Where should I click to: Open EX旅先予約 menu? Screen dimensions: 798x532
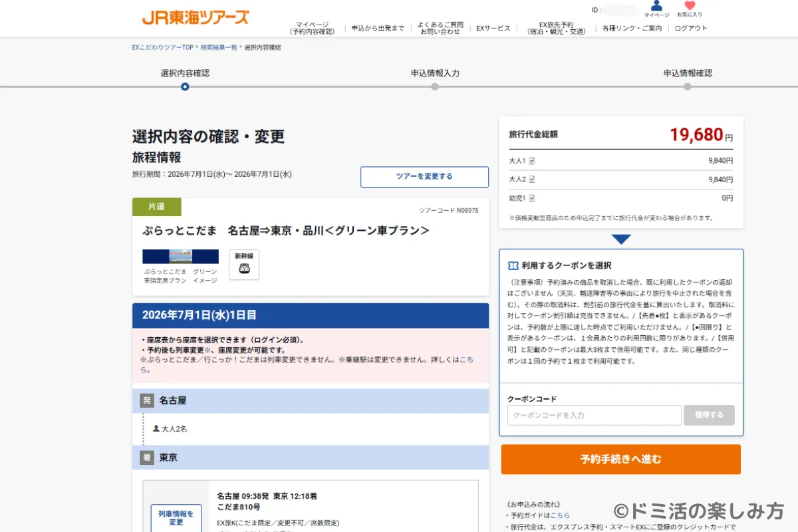[x=556, y=28]
